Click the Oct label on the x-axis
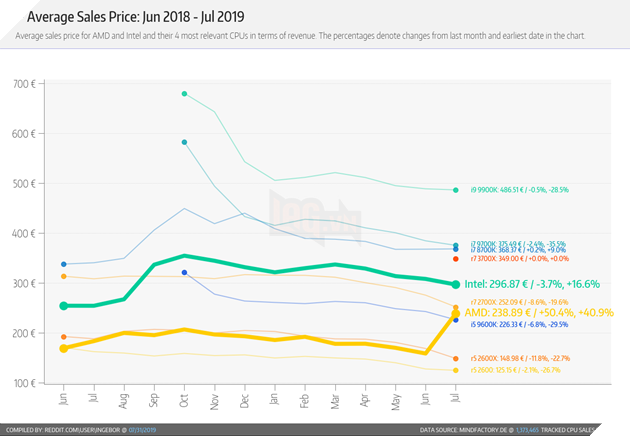This screenshot has width=630, height=436. 186,402
